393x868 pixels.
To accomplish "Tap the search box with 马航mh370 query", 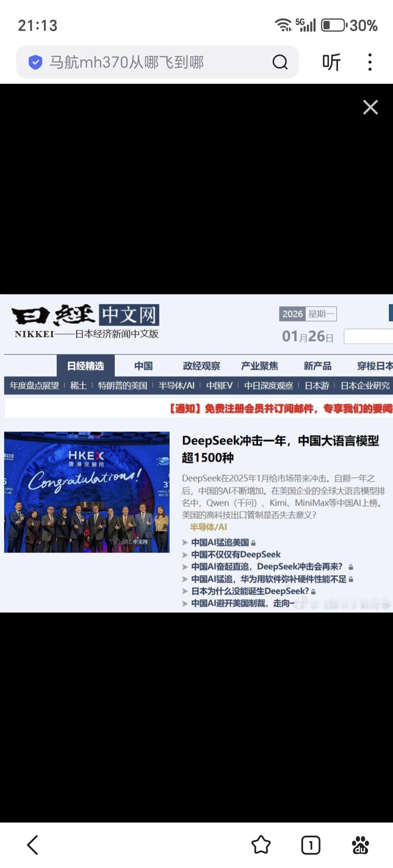I will pyautogui.click(x=158, y=62).
